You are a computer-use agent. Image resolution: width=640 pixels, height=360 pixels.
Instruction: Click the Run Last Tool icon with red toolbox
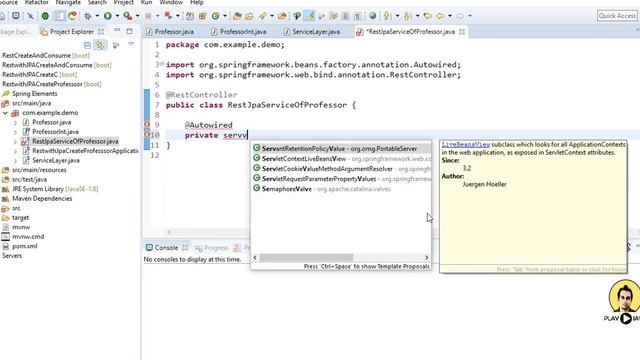click(128, 16)
